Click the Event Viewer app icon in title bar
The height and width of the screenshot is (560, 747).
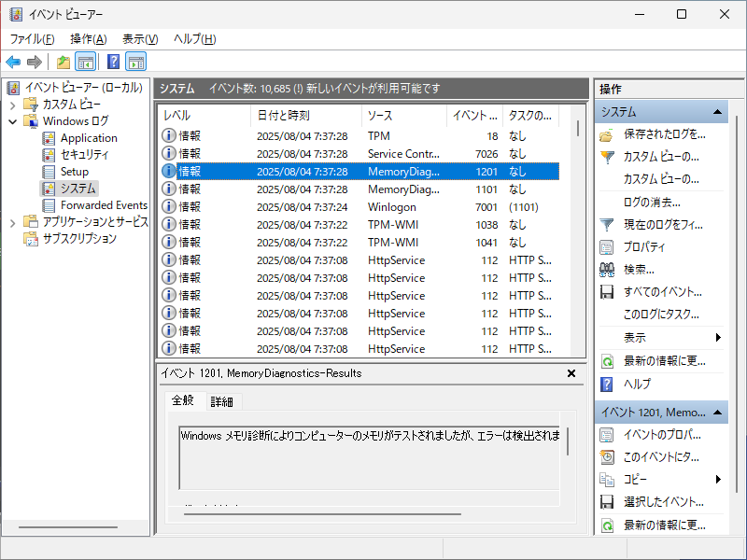(x=16, y=14)
